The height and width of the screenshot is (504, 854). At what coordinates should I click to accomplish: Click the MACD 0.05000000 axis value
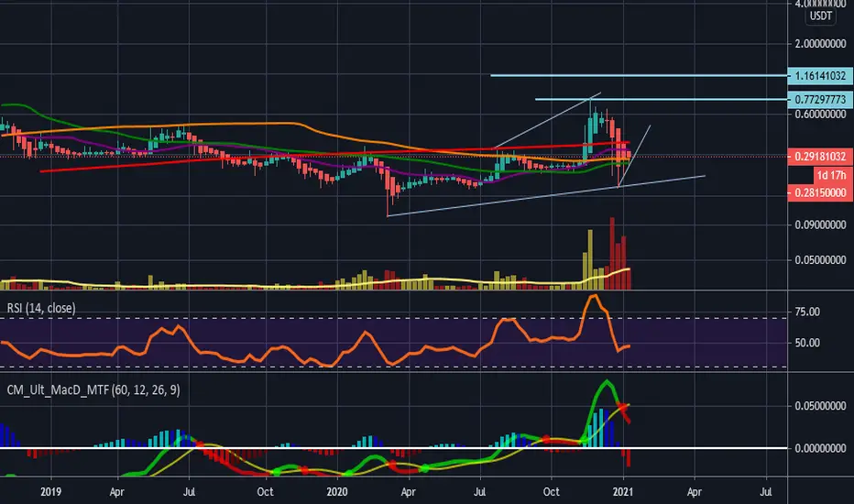point(820,406)
